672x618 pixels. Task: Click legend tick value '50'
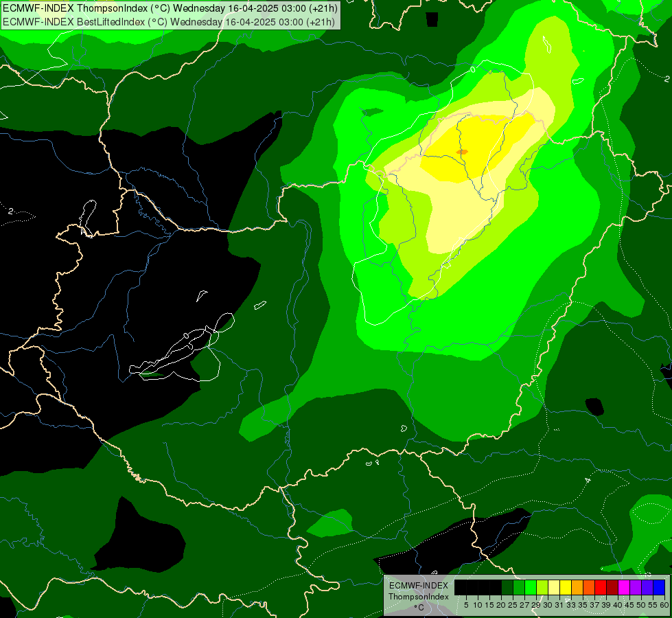tap(641, 605)
